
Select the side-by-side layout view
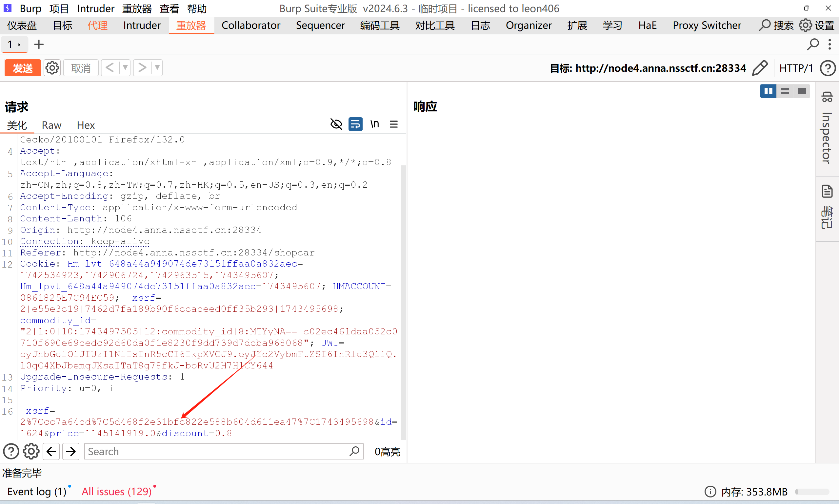(768, 91)
